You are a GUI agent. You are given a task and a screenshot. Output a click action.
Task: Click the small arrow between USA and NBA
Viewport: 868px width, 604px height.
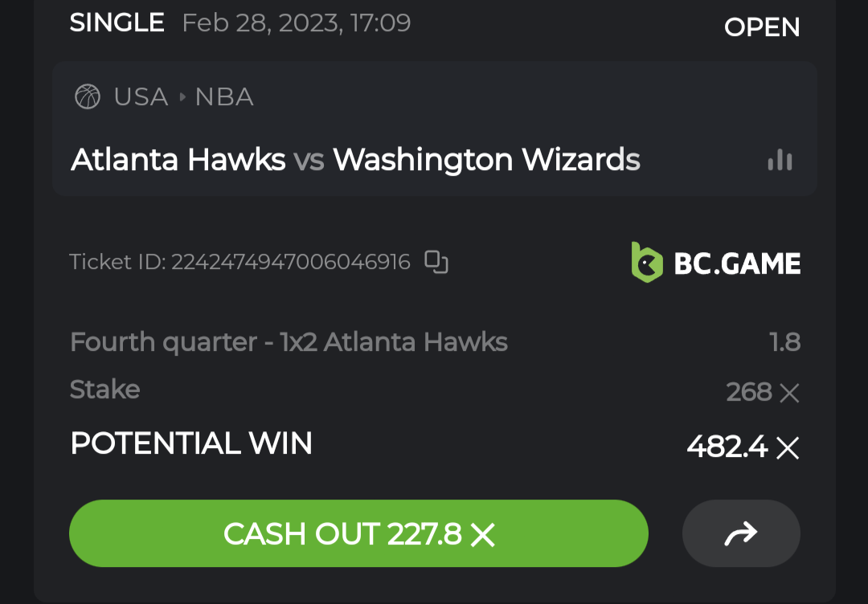(x=182, y=97)
